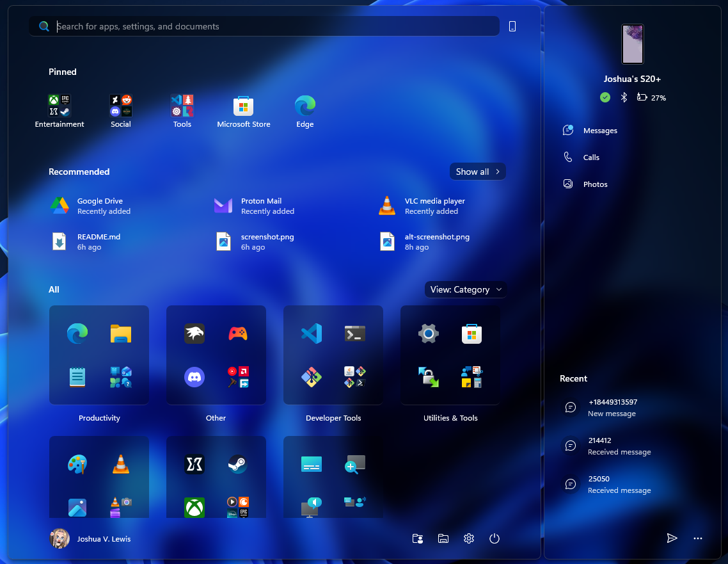This screenshot has height=564, width=728.
Task: Open Settings gear in Utilities & Tools
Action: click(x=428, y=334)
